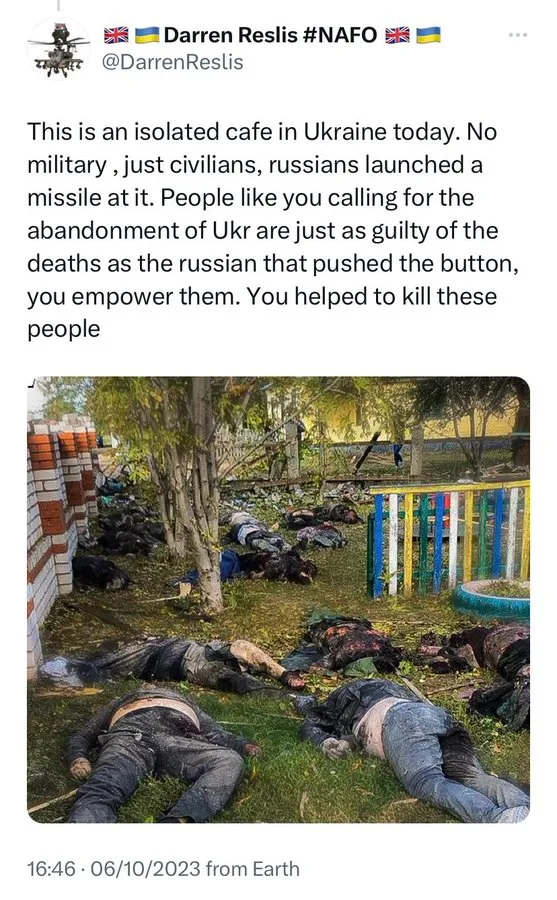Screen dimensions: 557x900
Task: Click the last tweet line reading 'people'
Action: (64, 330)
